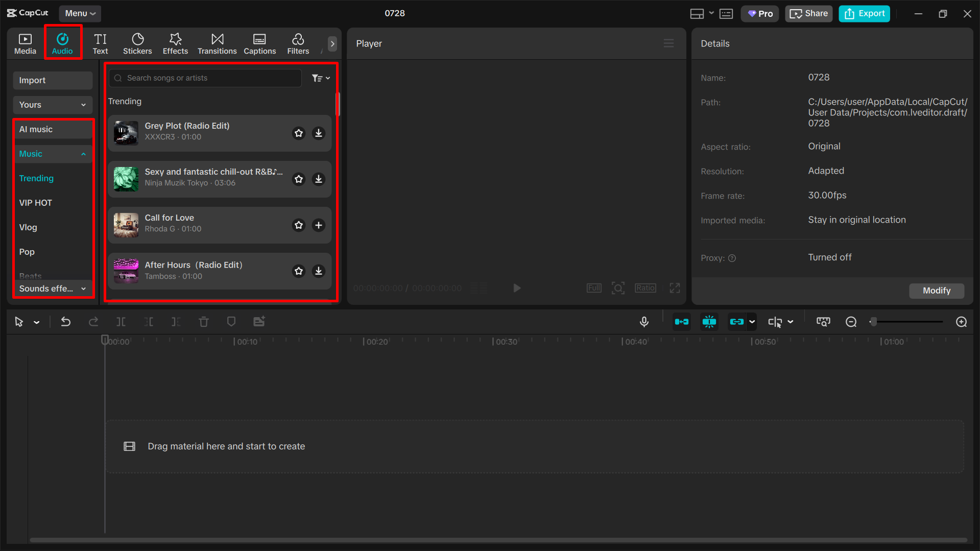Upgrade with the Pro button
Image resolution: width=980 pixels, height=551 pixels.
click(x=760, y=14)
